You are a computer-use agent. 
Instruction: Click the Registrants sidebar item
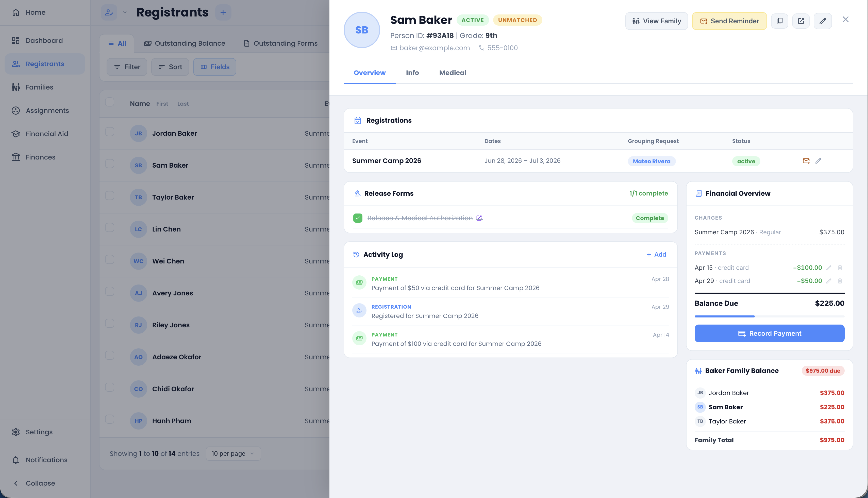coord(45,64)
